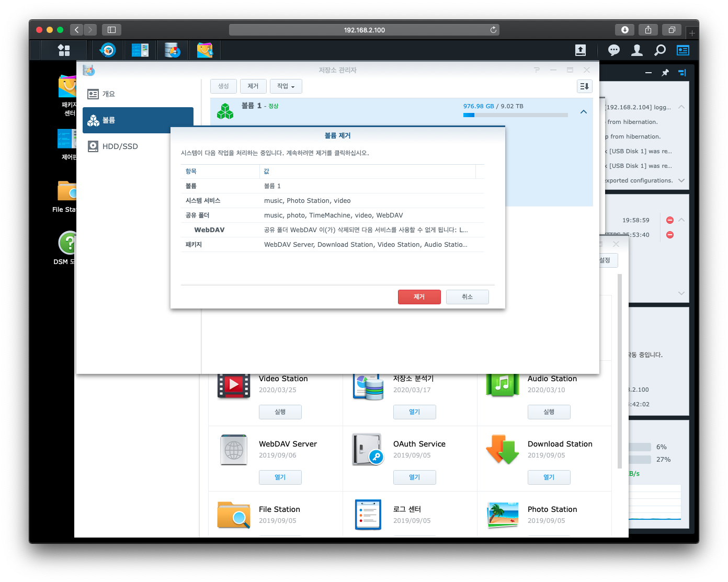The width and height of the screenshot is (728, 582).
Task: Click 실행 under Audio Station
Action: pos(549,412)
